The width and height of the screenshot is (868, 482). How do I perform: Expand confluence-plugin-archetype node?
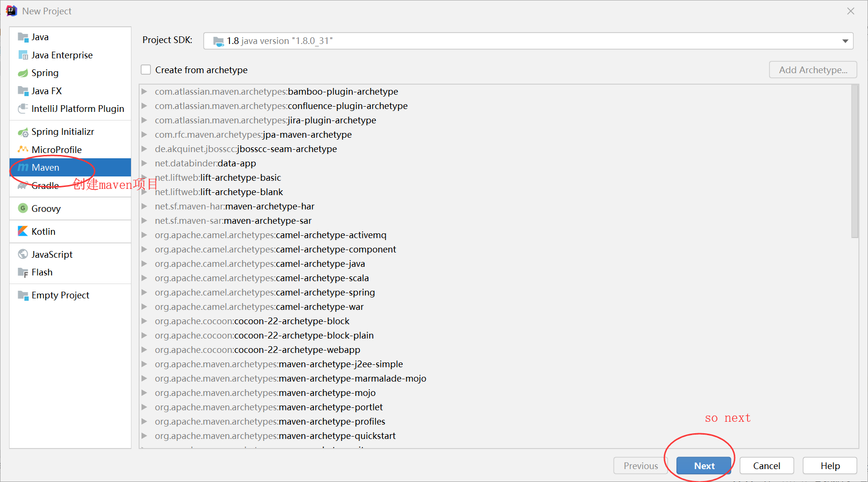click(x=144, y=106)
